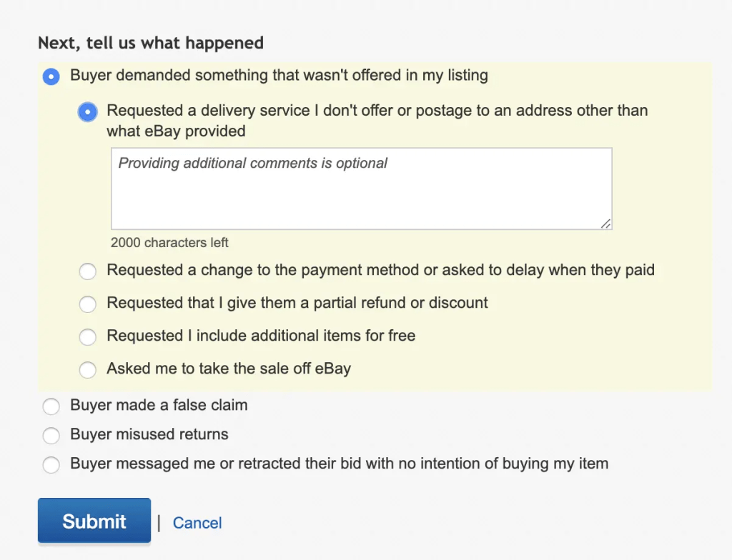Select 'Asked me to take the sale off eBay' radio button
732x560 pixels.
tap(87, 370)
